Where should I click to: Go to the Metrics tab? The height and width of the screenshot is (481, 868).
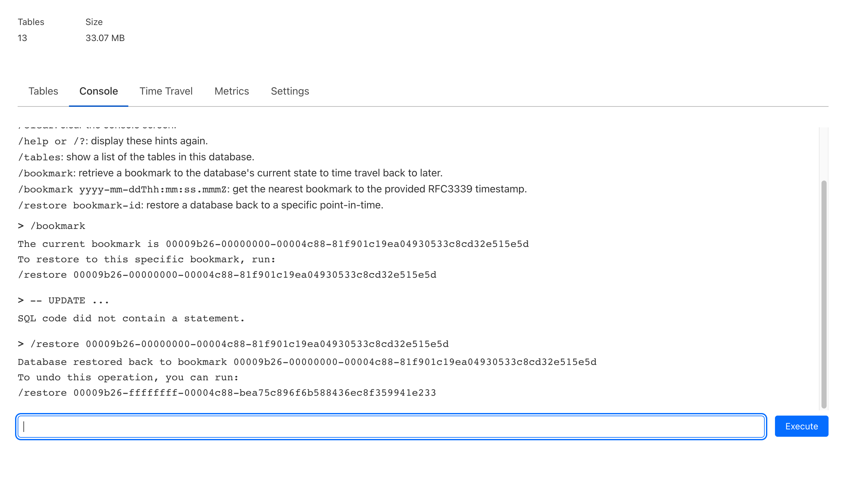232,91
